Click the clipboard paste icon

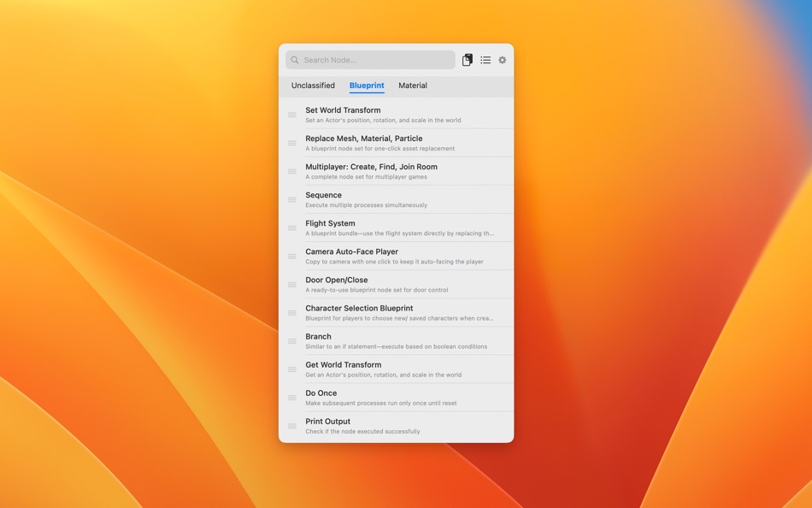click(x=467, y=60)
